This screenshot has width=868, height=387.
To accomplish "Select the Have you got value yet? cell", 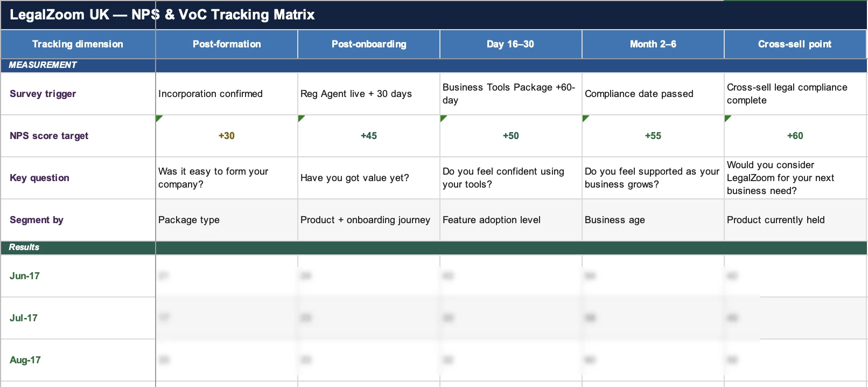I will [355, 178].
